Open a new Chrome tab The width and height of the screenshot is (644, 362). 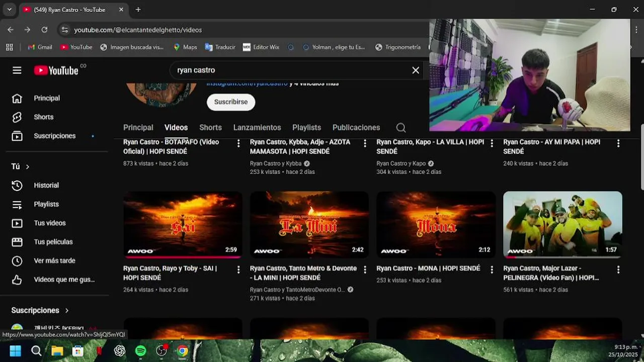(138, 10)
